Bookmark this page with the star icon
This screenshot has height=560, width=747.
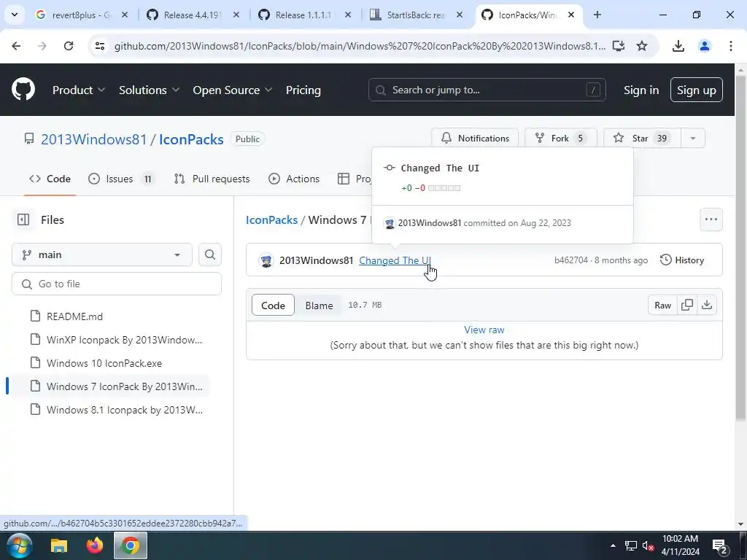tap(642, 46)
